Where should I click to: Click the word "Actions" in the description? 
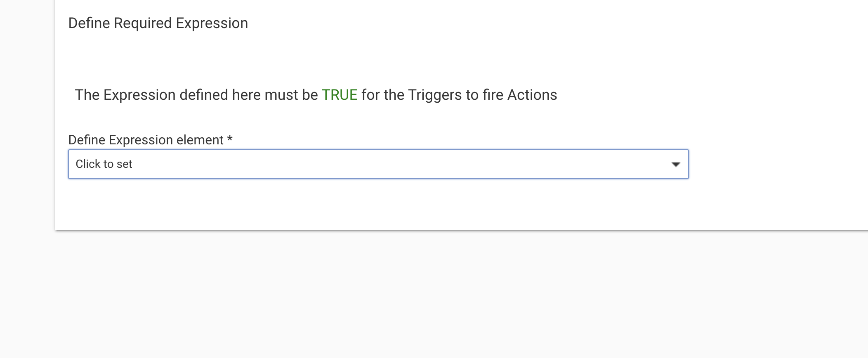(532, 95)
